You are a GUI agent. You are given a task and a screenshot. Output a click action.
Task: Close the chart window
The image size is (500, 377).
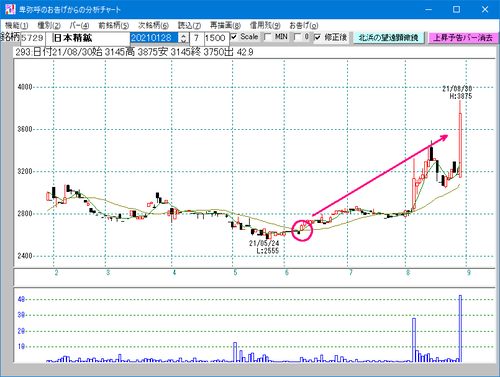point(485,10)
